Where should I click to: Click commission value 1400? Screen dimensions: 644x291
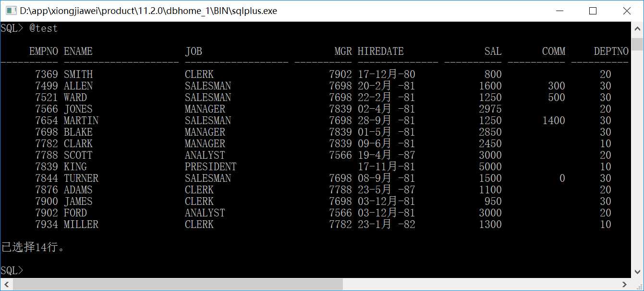[554, 121]
